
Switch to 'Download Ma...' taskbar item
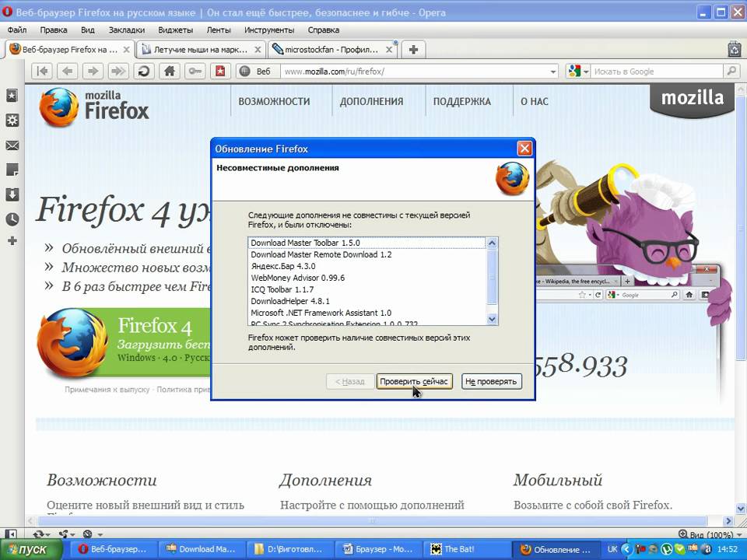point(201,550)
